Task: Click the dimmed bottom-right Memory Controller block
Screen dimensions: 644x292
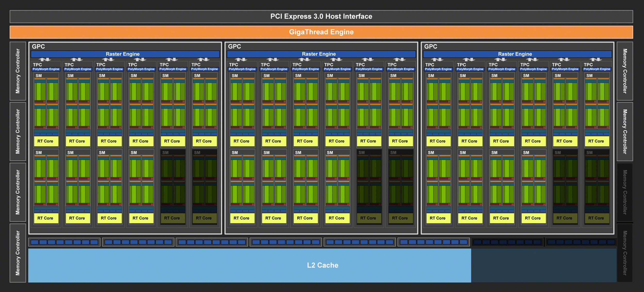Action: click(x=625, y=253)
